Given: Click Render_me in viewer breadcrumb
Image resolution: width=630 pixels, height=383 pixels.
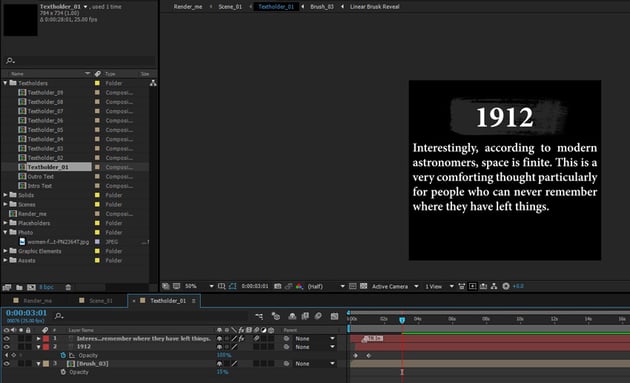Looking at the screenshot, I should 188,6.
